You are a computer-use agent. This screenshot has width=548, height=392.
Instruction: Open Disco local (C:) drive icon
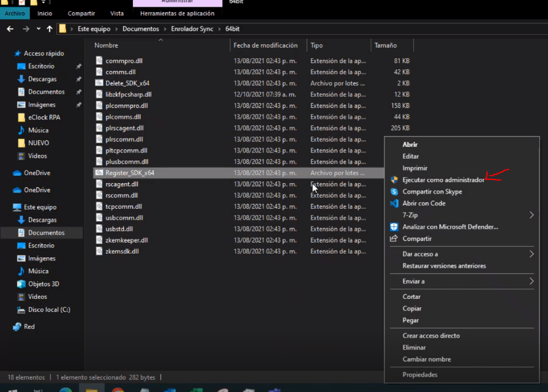pyautogui.click(x=21, y=310)
